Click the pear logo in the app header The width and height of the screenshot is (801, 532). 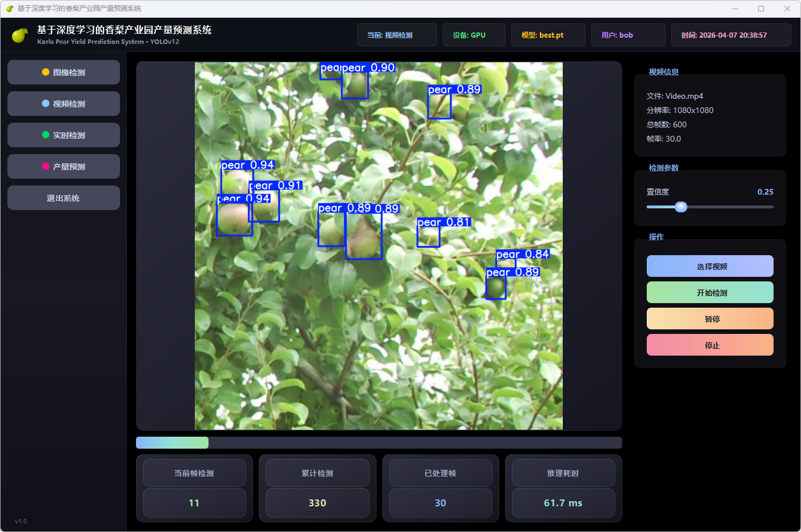20,35
